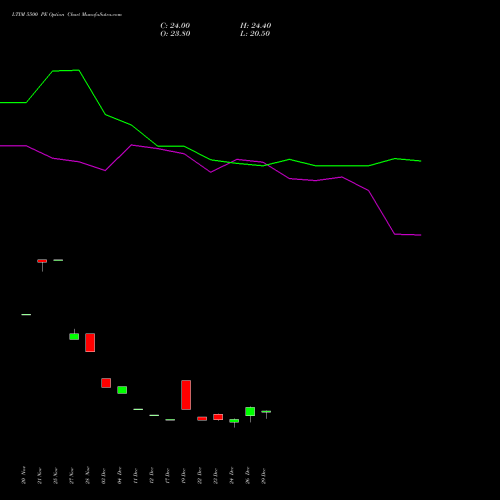The image size is (500, 500).
Task: Select the low value L: 20.50
Action: pyautogui.click(x=255, y=34)
